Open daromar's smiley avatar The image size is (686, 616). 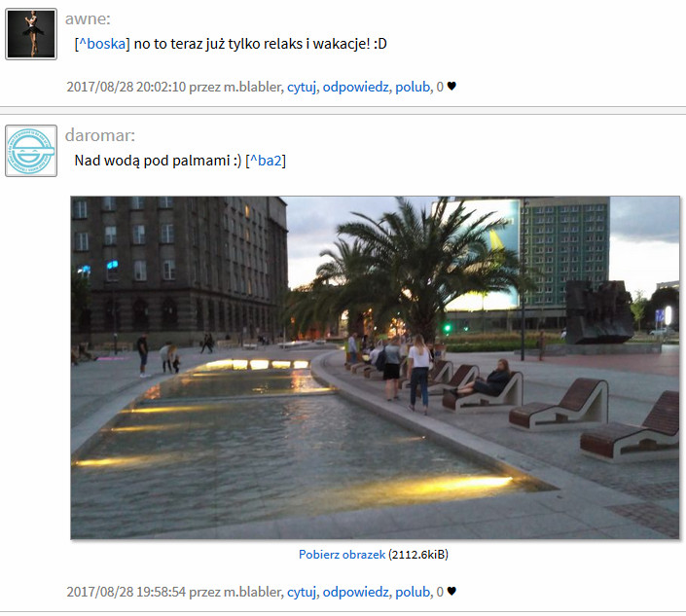[x=31, y=151]
